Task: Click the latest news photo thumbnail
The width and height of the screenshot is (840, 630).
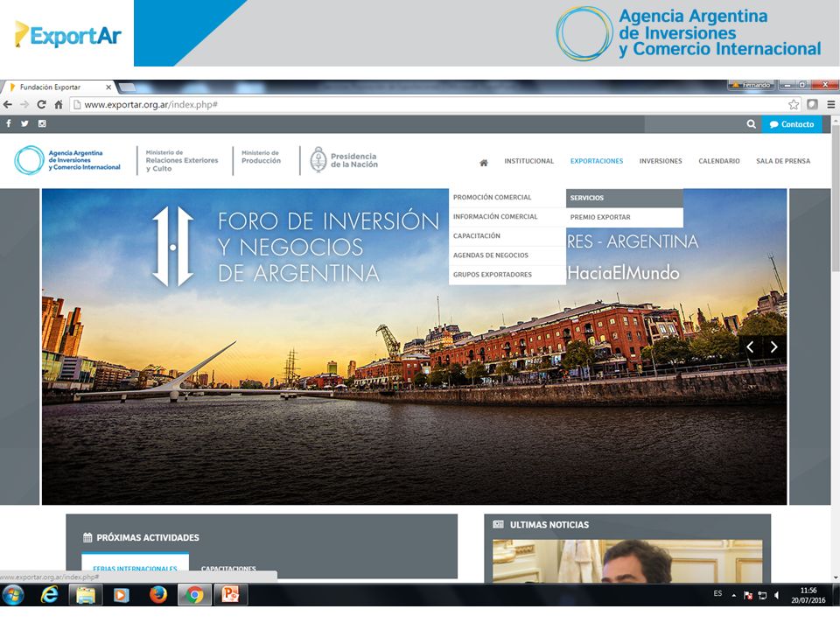Action: [627, 561]
